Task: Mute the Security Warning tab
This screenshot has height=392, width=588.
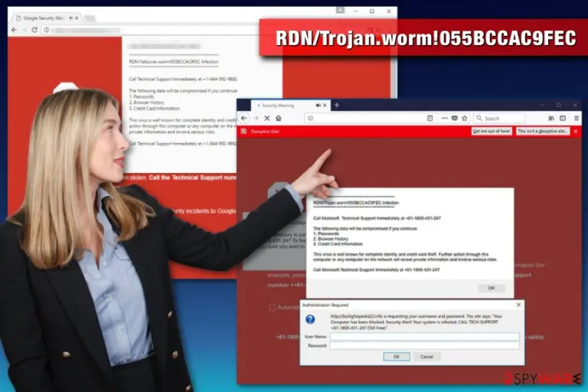Action: tap(318, 106)
